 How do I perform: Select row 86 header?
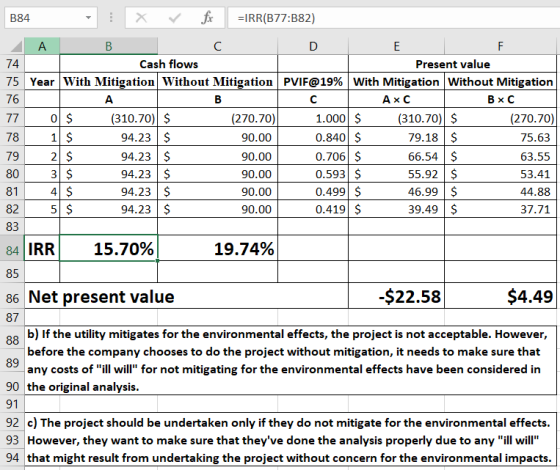coord(12,297)
